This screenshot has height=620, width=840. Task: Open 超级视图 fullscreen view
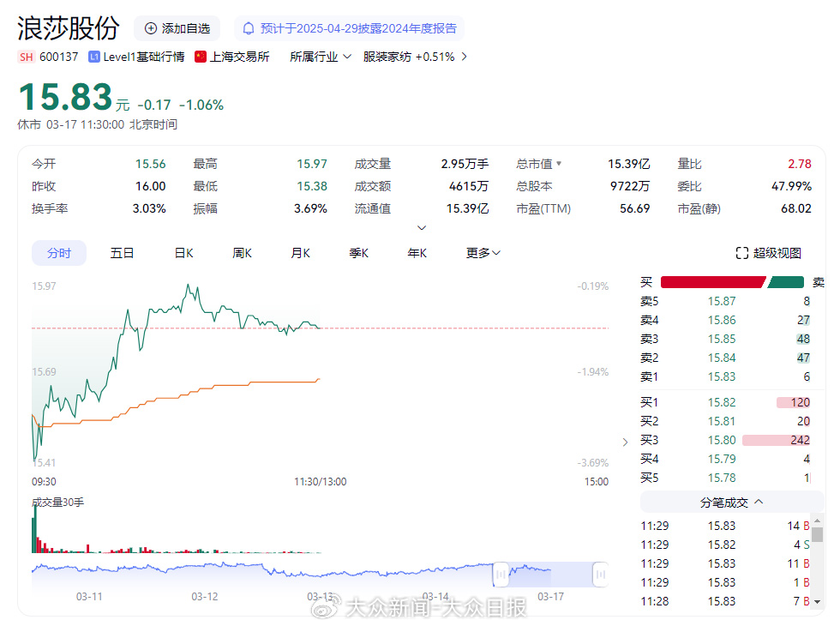(x=769, y=253)
